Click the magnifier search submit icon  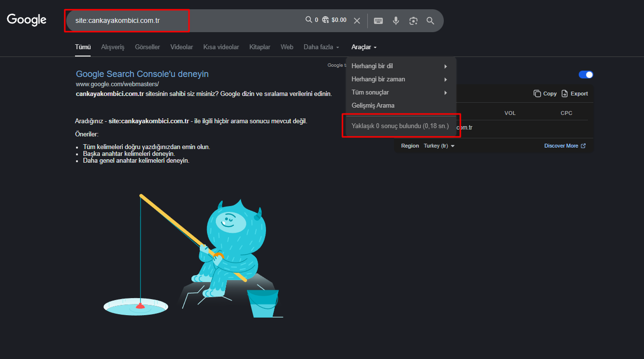(x=430, y=20)
